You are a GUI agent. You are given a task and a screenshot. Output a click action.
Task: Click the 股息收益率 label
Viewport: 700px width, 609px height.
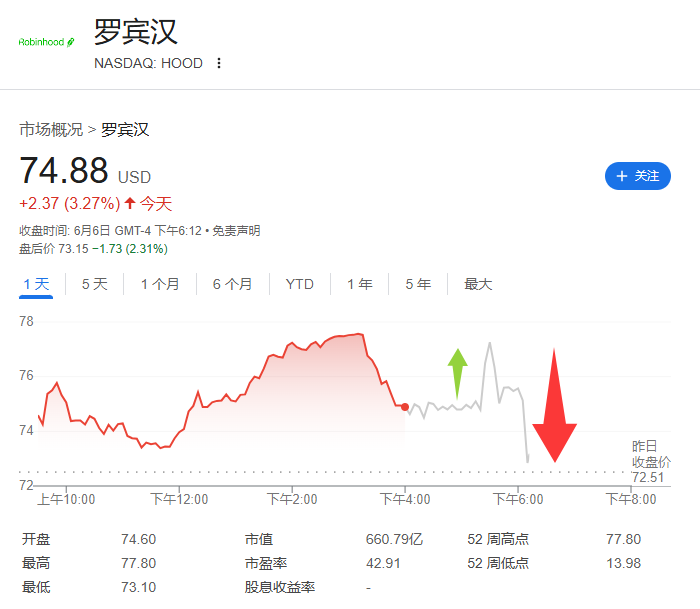pyautogui.click(x=279, y=587)
